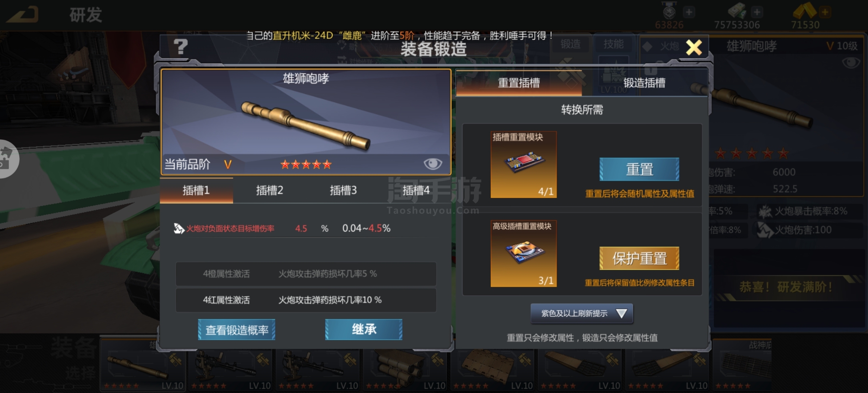The image size is (868, 393).
Task: Click the gold 保护重置 button
Action: (x=639, y=258)
